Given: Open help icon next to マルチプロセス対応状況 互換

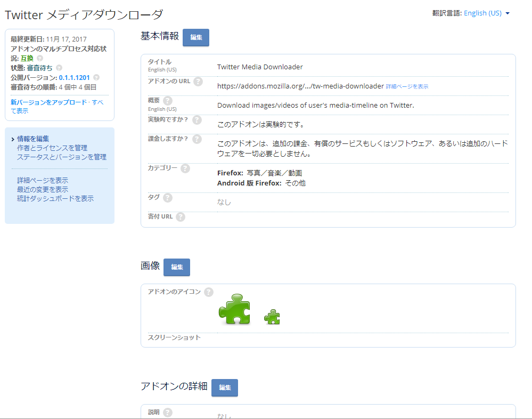Looking at the screenshot, I should (x=40, y=58).
